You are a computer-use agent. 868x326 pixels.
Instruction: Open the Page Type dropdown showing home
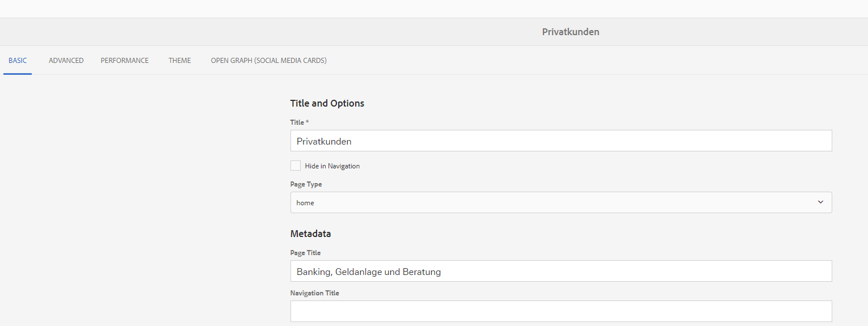[x=561, y=202]
